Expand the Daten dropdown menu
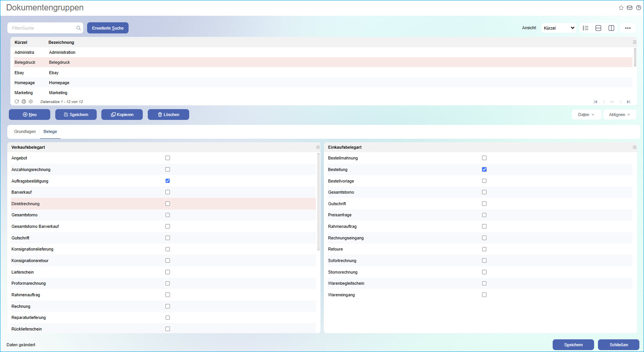 click(586, 115)
